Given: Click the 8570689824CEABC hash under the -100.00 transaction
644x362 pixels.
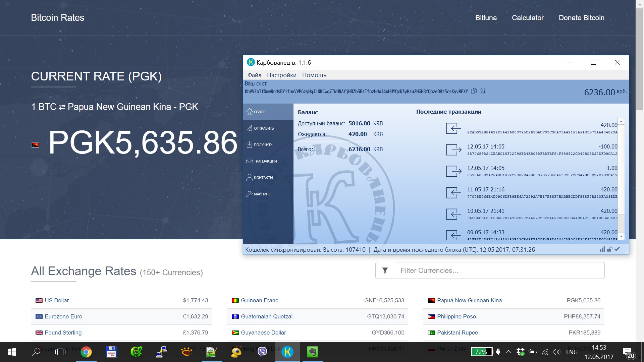Looking at the screenshot, I should point(542,154).
